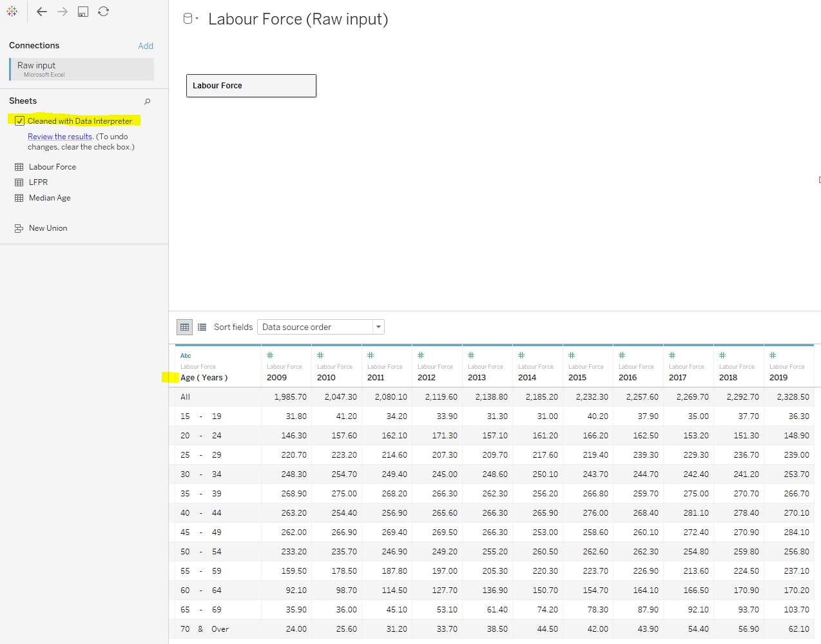Select the data grid view icon
821x644 pixels.
point(184,327)
